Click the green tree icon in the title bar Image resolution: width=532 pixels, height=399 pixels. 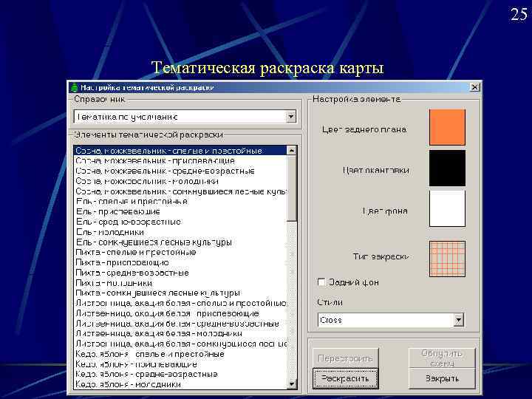pos(75,87)
